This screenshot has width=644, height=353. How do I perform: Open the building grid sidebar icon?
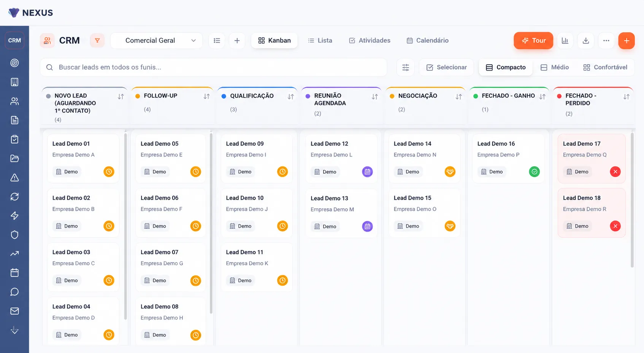coord(14,82)
